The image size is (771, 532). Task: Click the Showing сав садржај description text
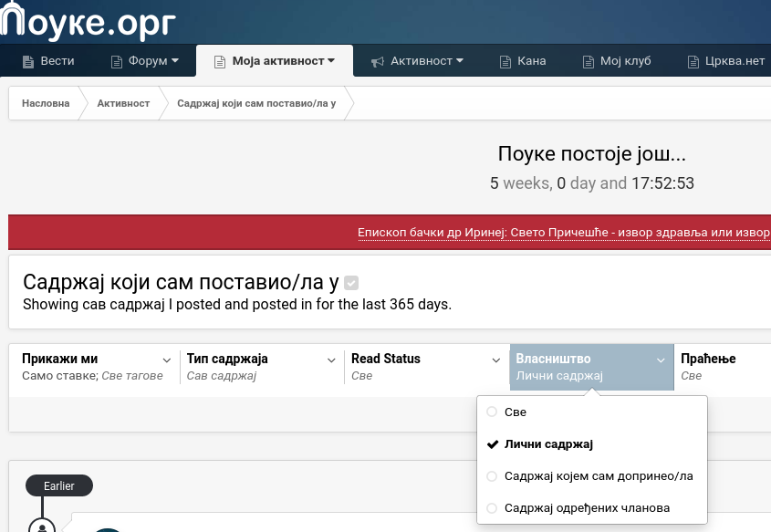(x=237, y=305)
